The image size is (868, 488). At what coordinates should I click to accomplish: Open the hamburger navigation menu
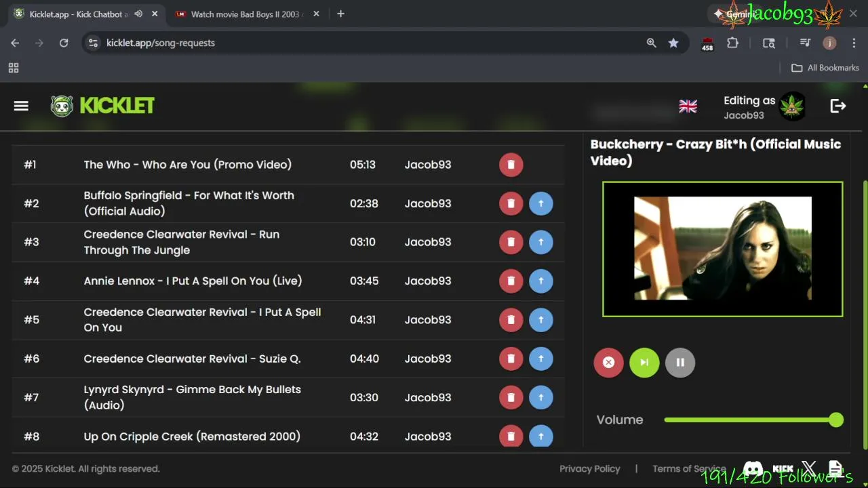pyautogui.click(x=21, y=106)
